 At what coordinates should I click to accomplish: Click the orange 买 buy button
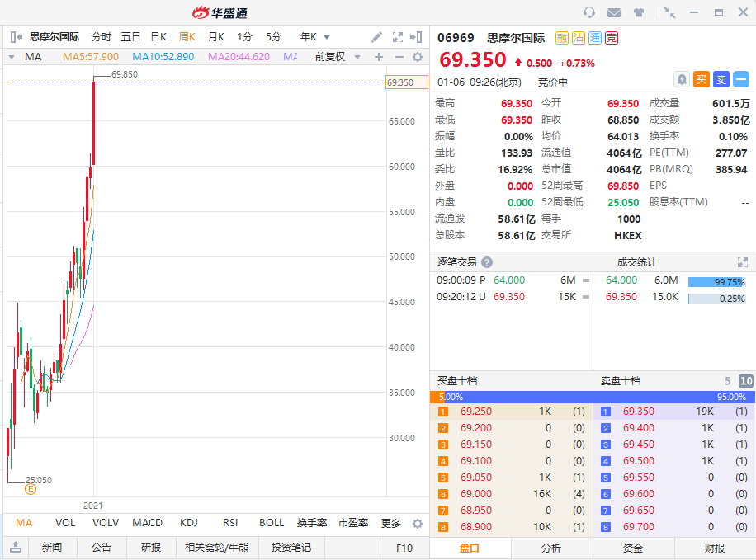(x=701, y=79)
